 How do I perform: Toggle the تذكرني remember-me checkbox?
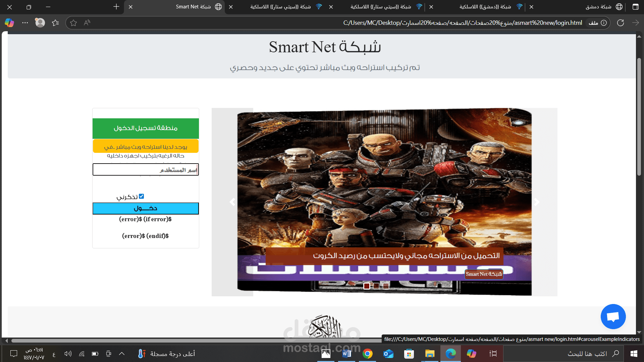[x=141, y=196]
